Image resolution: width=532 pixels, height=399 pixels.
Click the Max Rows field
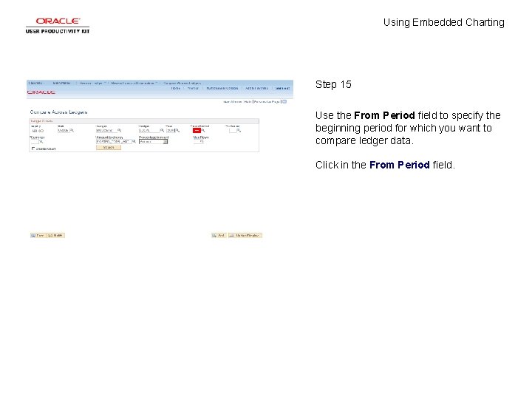coord(199,141)
